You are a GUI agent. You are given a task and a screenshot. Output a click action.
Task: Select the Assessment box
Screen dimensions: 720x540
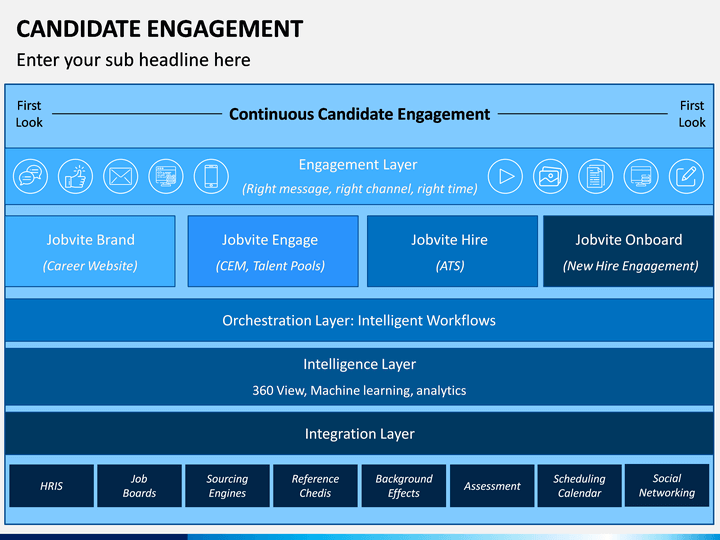point(492,486)
